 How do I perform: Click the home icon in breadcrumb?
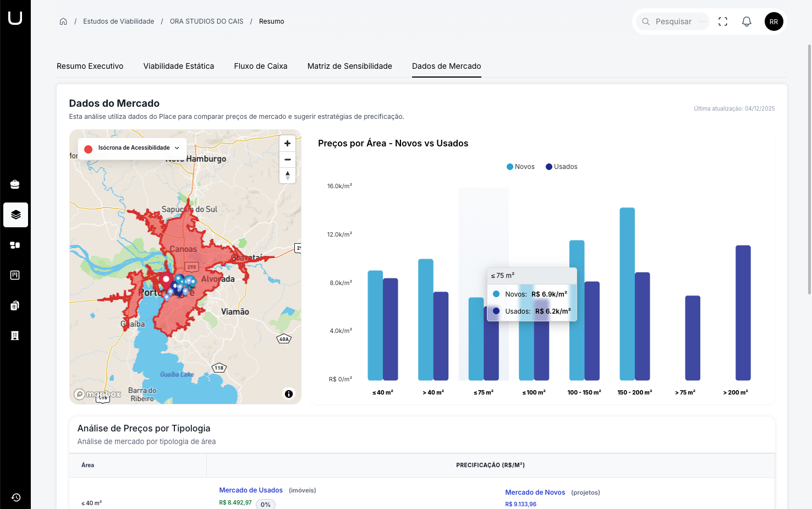[63, 21]
